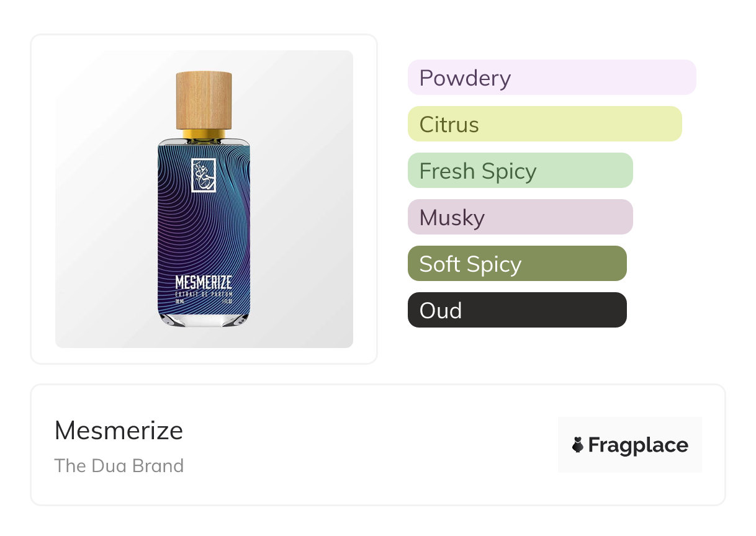Click the black Oud accord bar
The width and height of the screenshot is (756, 536).
516,310
